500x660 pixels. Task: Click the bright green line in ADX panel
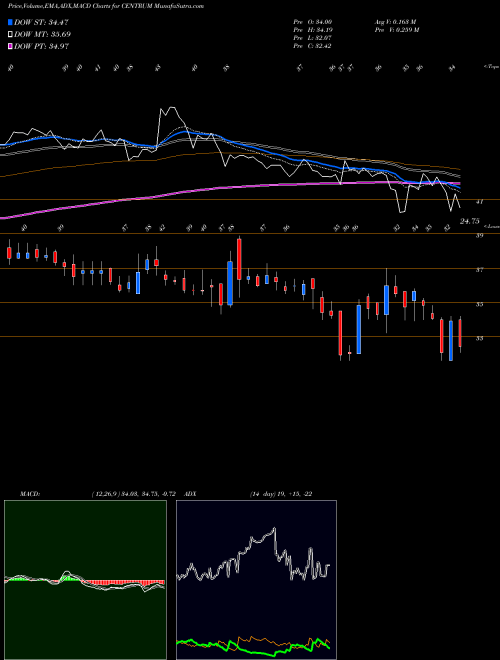click(x=253, y=650)
